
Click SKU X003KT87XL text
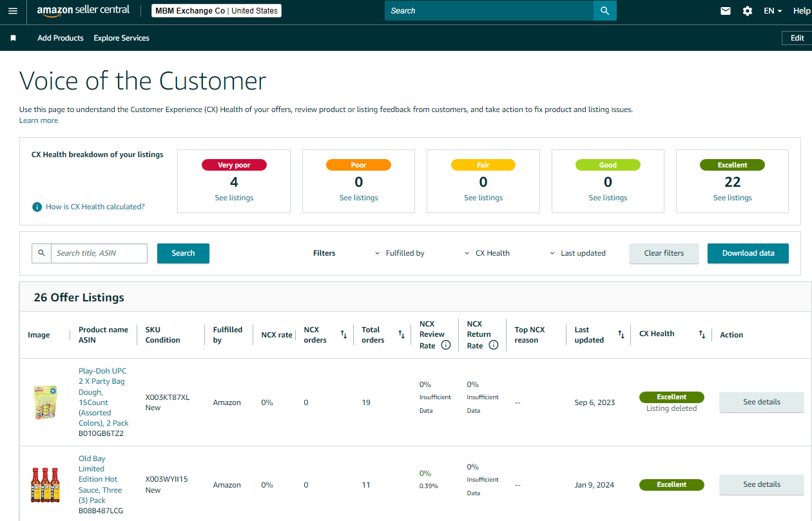pyautogui.click(x=168, y=397)
